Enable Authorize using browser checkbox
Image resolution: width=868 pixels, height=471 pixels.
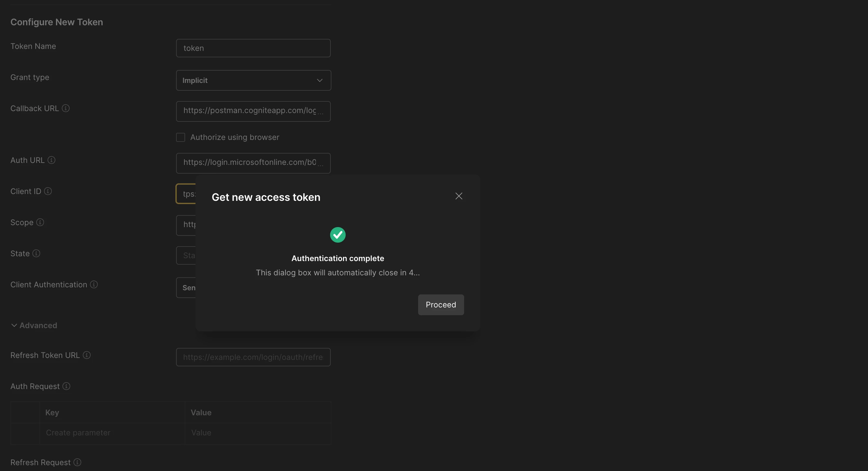(181, 137)
